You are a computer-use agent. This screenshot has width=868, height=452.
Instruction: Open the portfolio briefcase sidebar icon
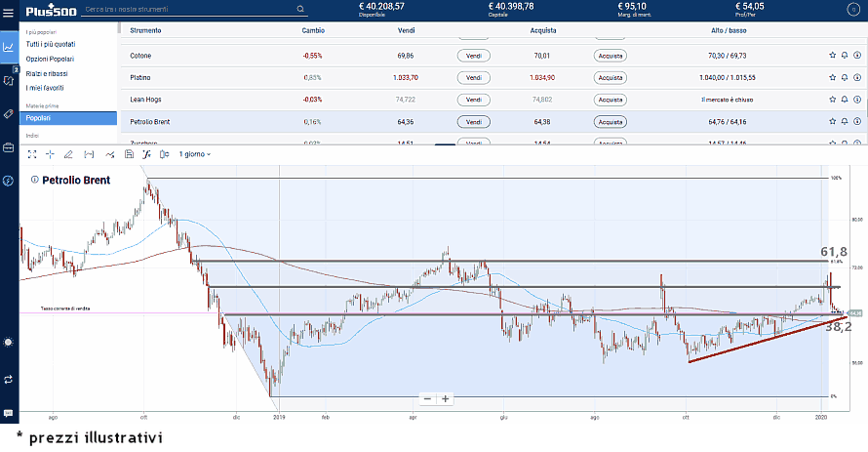pyautogui.click(x=9, y=147)
